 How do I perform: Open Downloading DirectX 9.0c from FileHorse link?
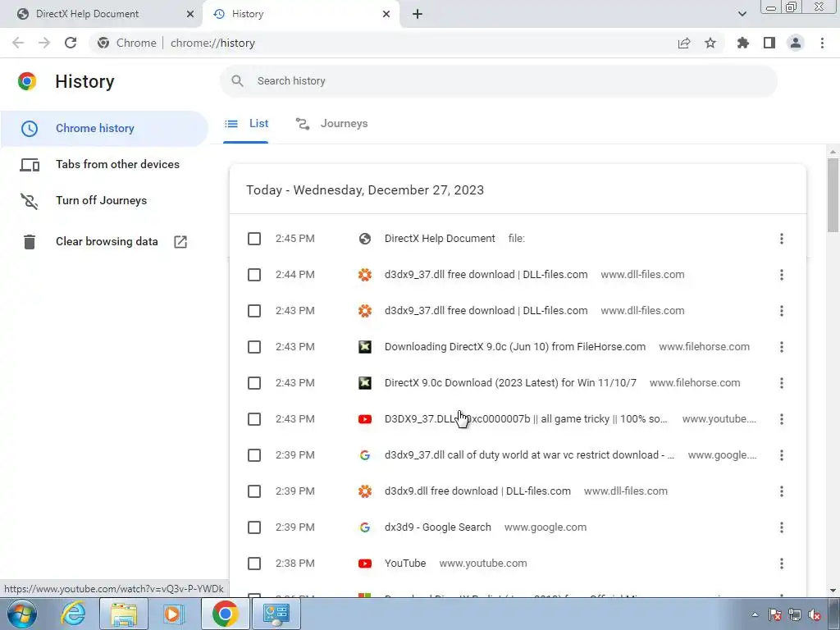pyautogui.click(x=515, y=347)
